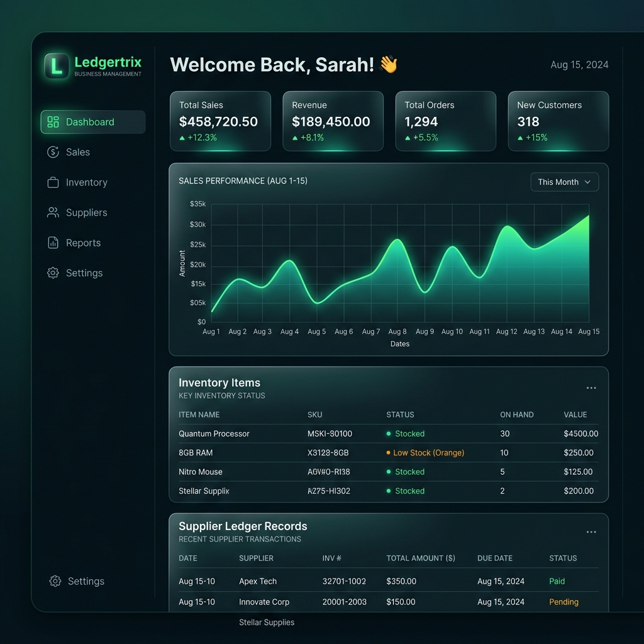This screenshot has height=644, width=644.
Task: Click the upper Settings gear icon
Action: [53, 273]
